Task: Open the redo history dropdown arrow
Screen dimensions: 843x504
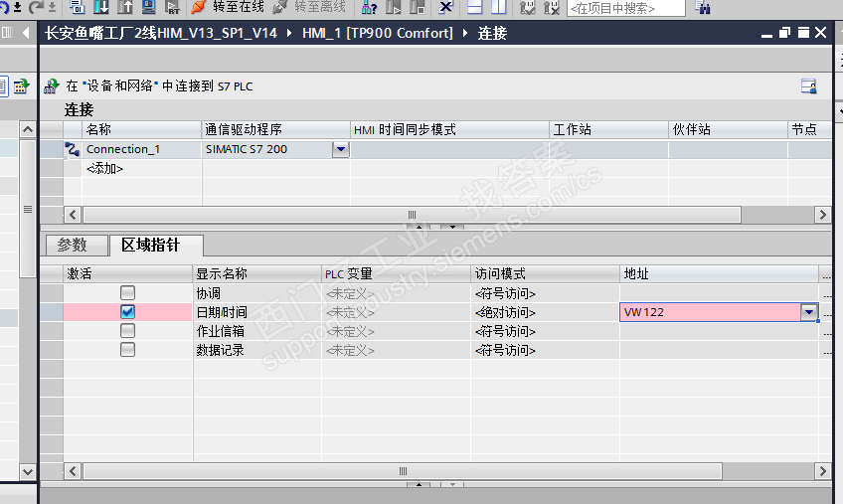Action: [52, 7]
